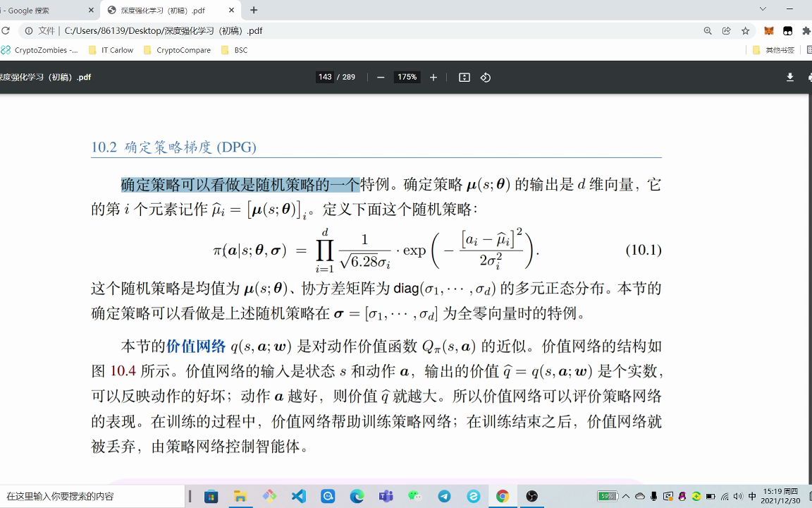812x508 pixels.
Task: Rotate the PDF counterclockwise
Action: pyautogui.click(x=485, y=77)
